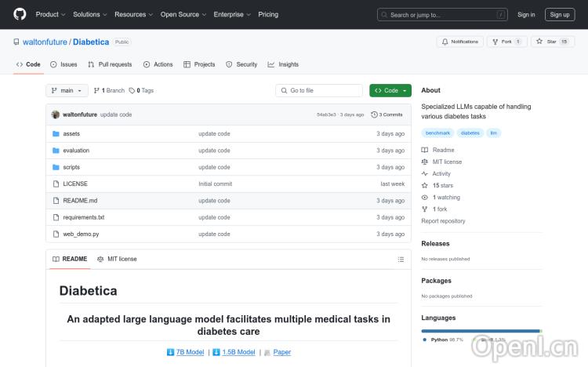
Task: Click the assets folder icon
Action: [x=56, y=133]
